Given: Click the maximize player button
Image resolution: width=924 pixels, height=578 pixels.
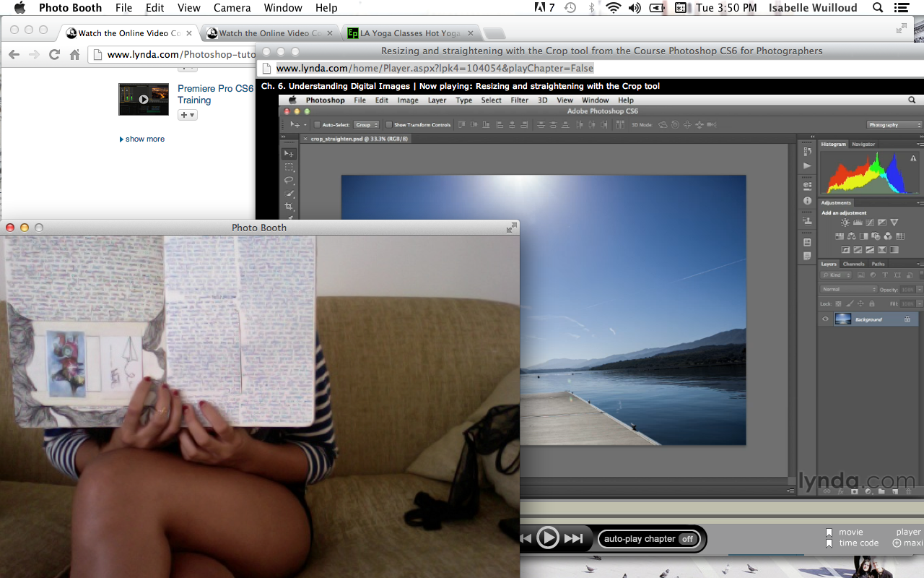Looking at the screenshot, I should click(908, 543).
